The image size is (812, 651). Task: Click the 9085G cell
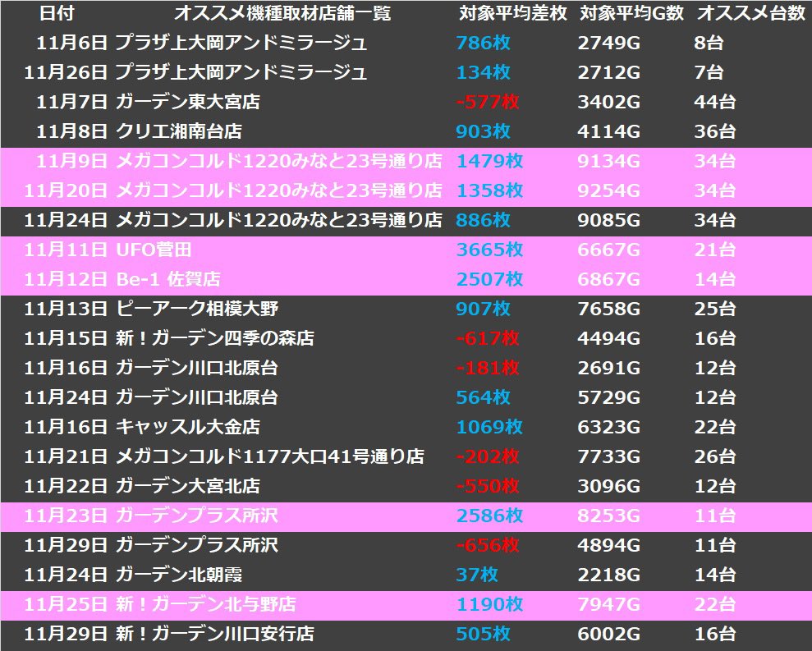pyautogui.click(x=609, y=220)
